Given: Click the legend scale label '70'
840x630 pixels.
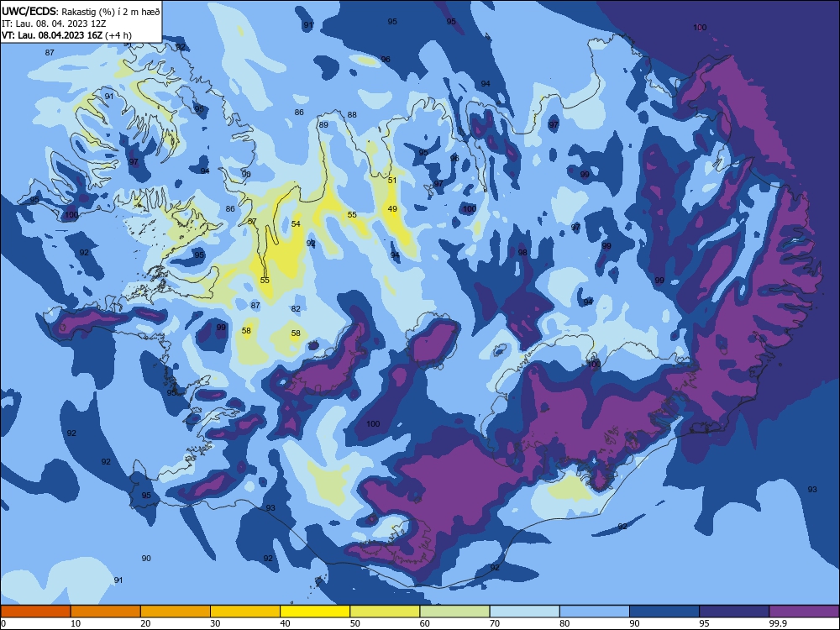Looking at the screenshot, I should [x=495, y=623].
